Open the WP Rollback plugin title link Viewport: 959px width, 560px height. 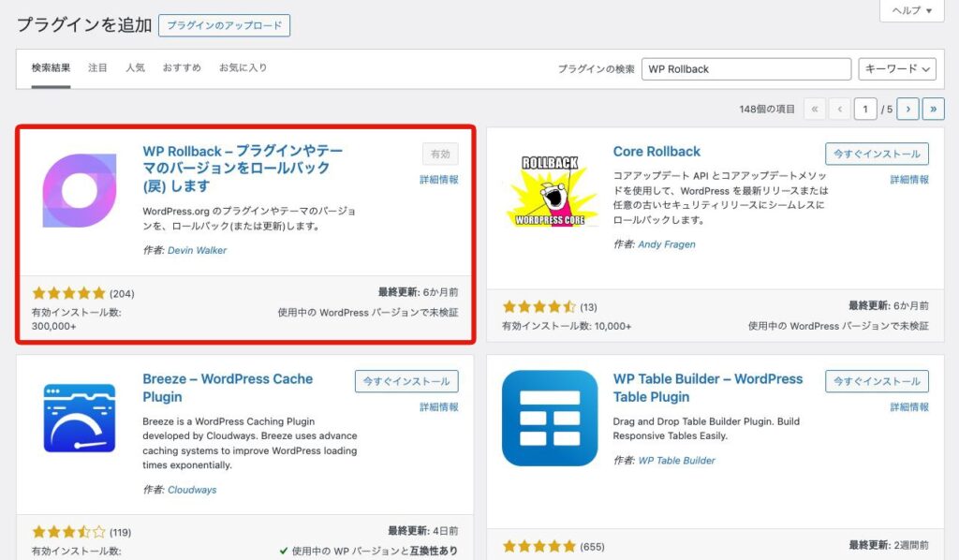coord(243,169)
